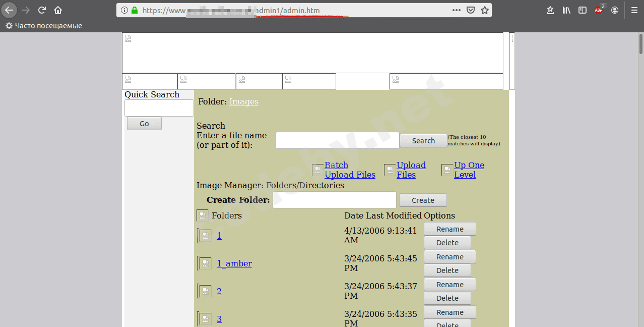Image resolution: width=644 pixels, height=327 pixels.
Task: Click the Up One Level icon
Action: [x=447, y=170]
